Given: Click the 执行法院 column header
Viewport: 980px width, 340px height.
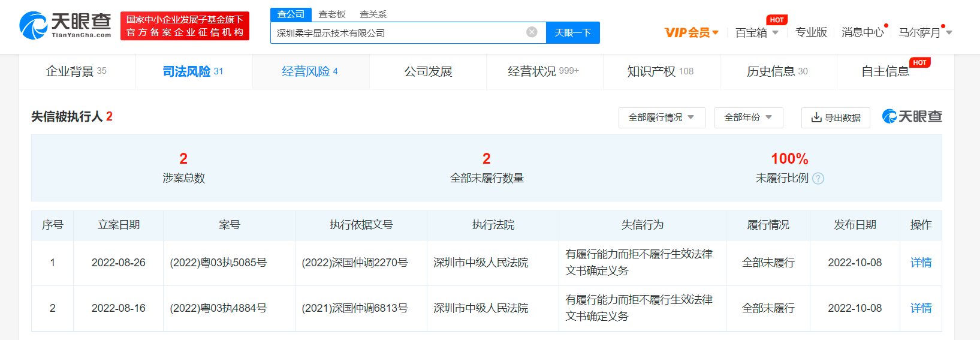Looking at the screenshot, I should coord(493,225).
